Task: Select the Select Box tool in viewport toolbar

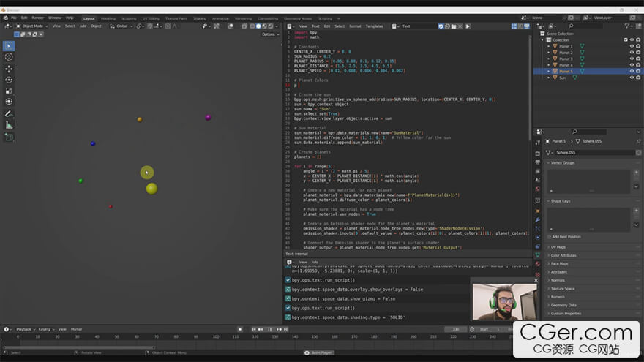Action: point(9,46)
